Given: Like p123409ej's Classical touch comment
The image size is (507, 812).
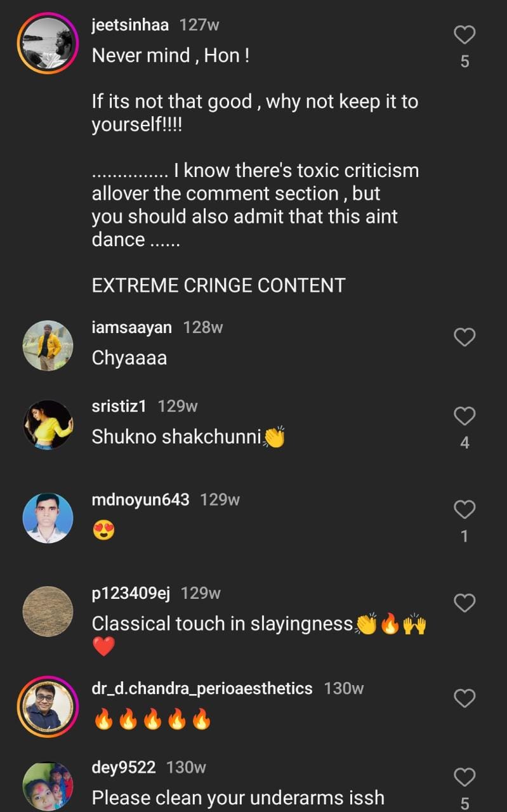Looking at the screenshot, I should coord(464,603).
